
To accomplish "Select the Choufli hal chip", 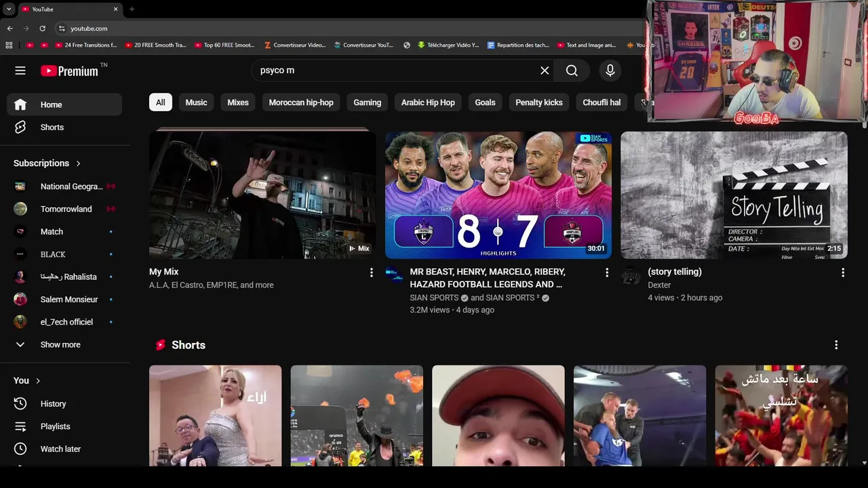I will pos(601,102).
